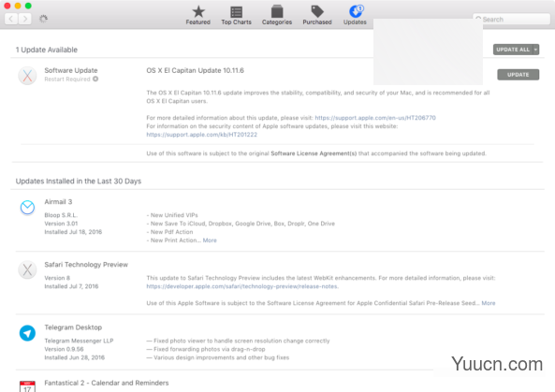The width and height of the screenshot is (555, 392).
Task: Click the Software Update OS X icon
Action: click(x=27, y=76)
